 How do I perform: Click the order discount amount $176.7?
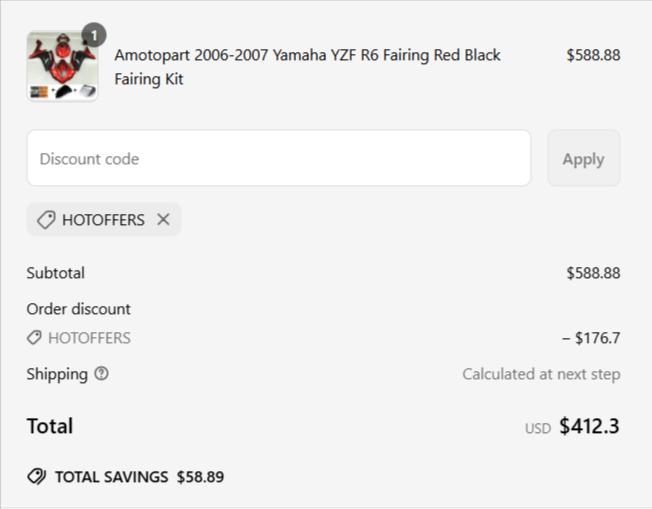click(x=591, y=338)
